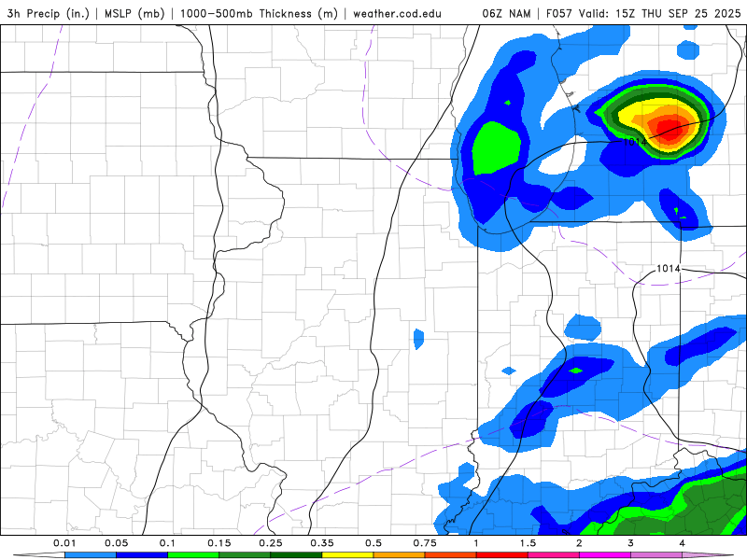Click the "weather.cod.edu" source text
The width and height of the screenshot is (747, 560).
tap(398, 13)
